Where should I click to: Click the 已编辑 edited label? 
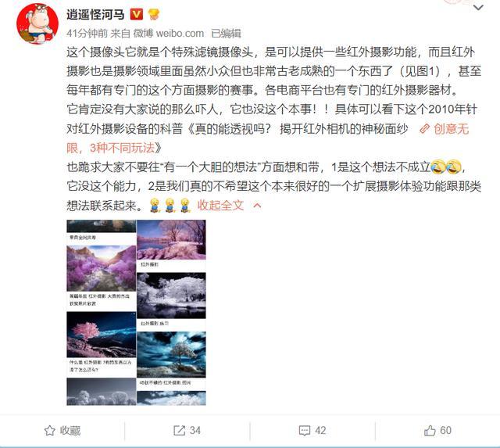(226, 33)
